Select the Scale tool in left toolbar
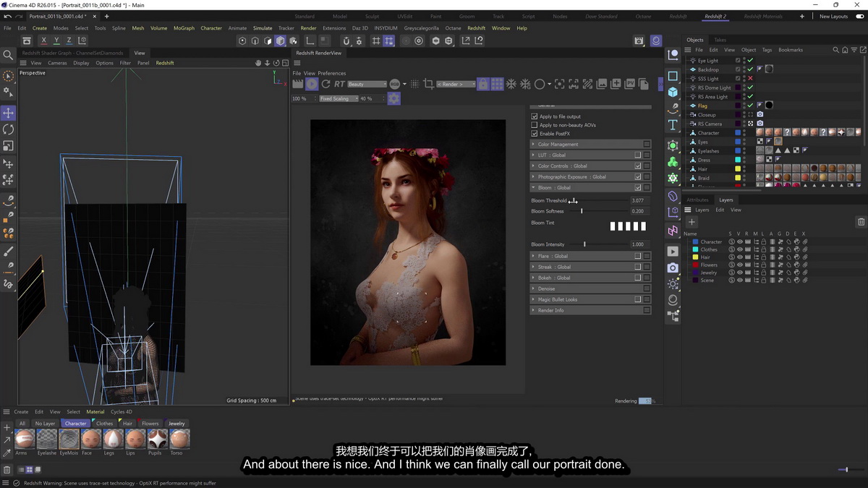868x488 pixels. 8,146
